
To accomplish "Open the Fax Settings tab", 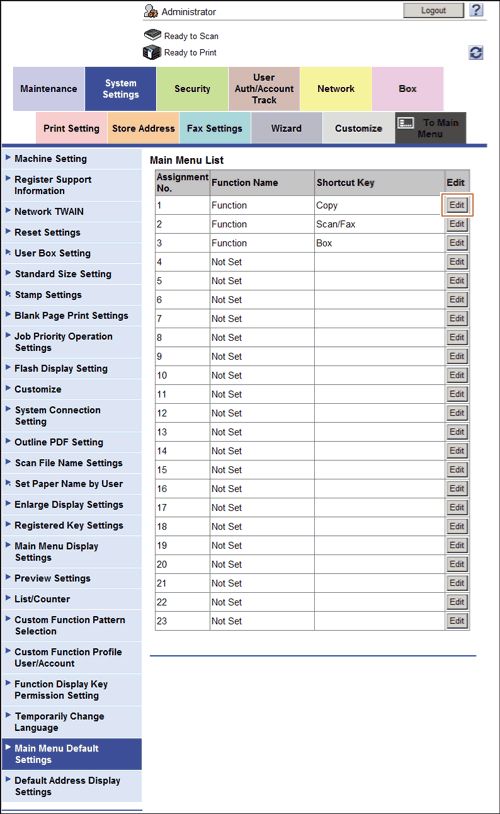I will pos(215,128).
